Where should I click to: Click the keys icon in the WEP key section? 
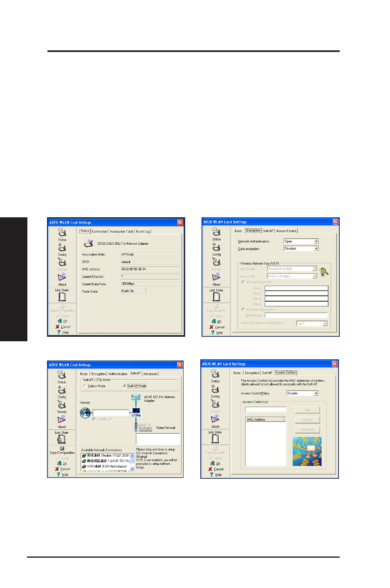324,271
